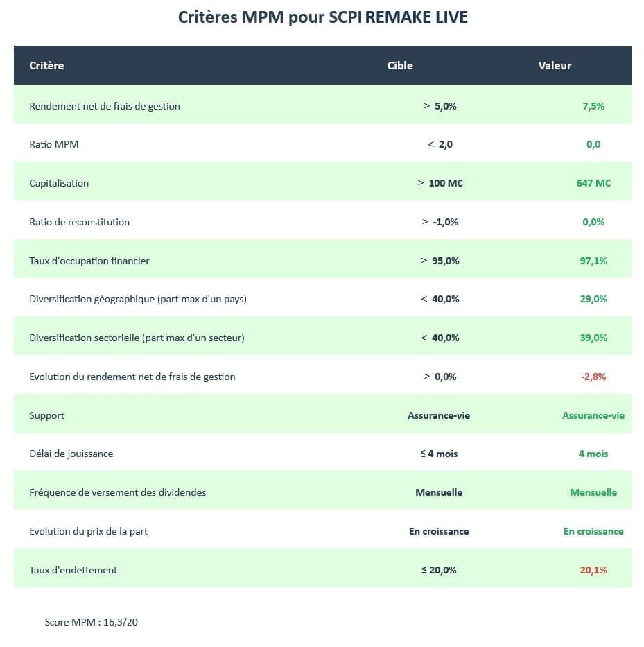This screenshot has width=644, height=647.
Task: Click the 97,1% occupation rate value
Action: click(x=593, y=261)
